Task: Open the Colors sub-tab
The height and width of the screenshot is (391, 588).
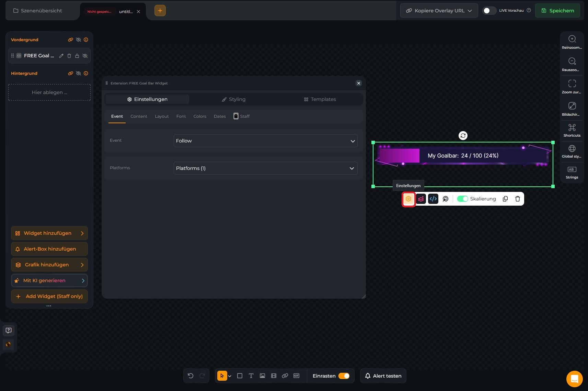Action: click(200, 116)
